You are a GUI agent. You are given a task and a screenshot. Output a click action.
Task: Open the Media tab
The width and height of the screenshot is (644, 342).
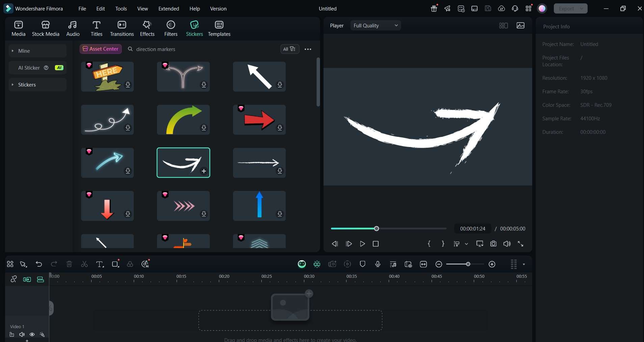click(18, 28)
